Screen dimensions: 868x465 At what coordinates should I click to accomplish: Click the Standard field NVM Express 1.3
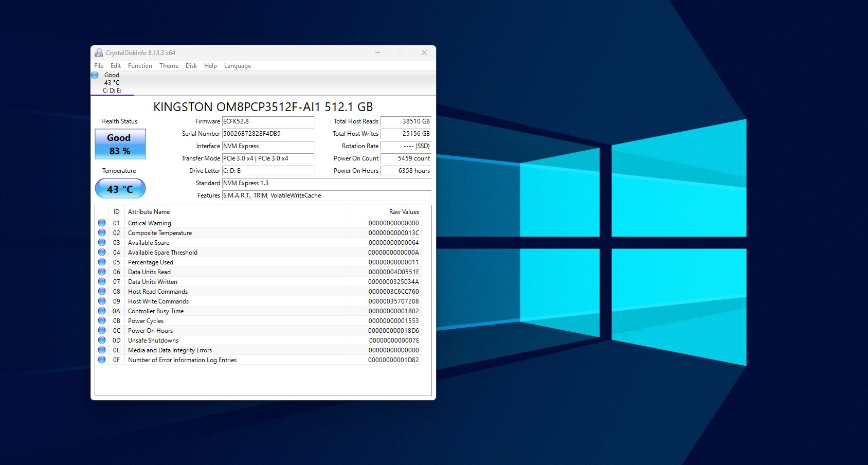pos(327,183)
